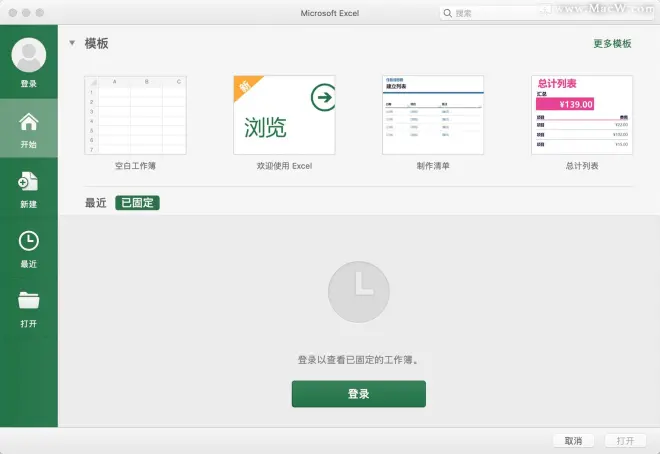
Task: Click the 打开 folder icon in sidebar
Action: 29,300
